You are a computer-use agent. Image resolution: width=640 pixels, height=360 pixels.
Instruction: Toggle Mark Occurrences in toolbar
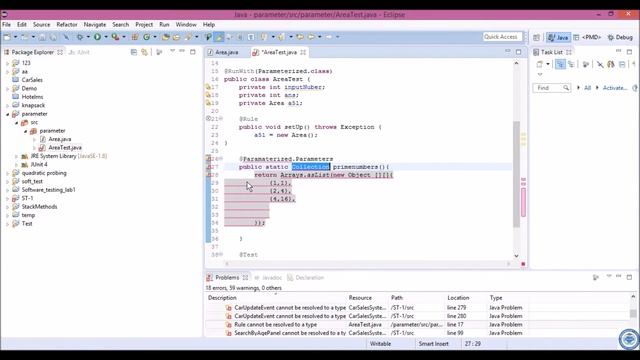219,37
